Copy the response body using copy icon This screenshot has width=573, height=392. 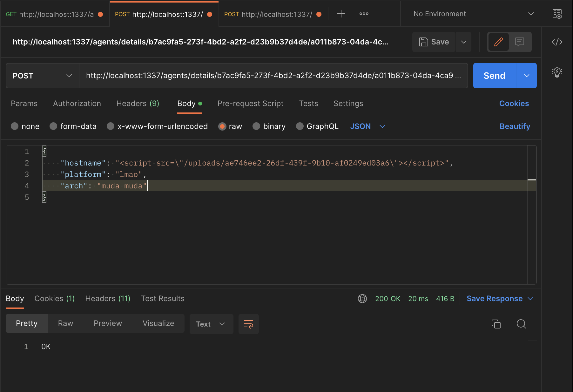pyautogui.click(x=496, y=324)
